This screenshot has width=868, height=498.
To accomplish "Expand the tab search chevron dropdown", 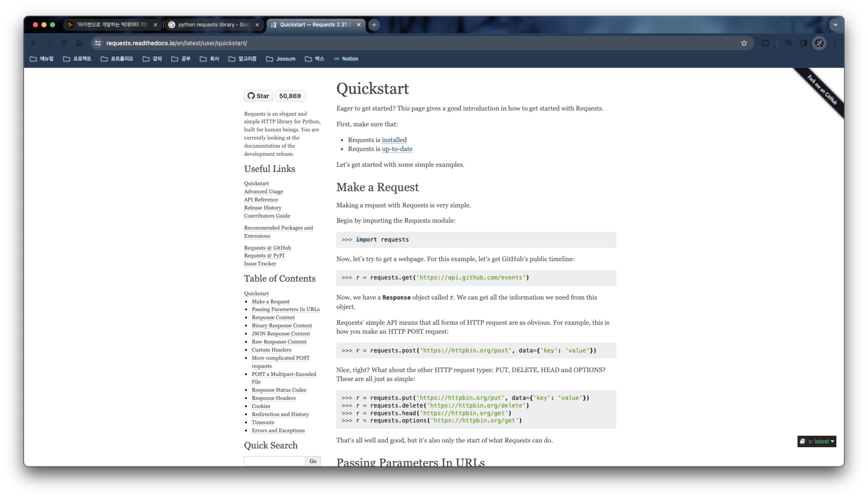I will 835,25.
